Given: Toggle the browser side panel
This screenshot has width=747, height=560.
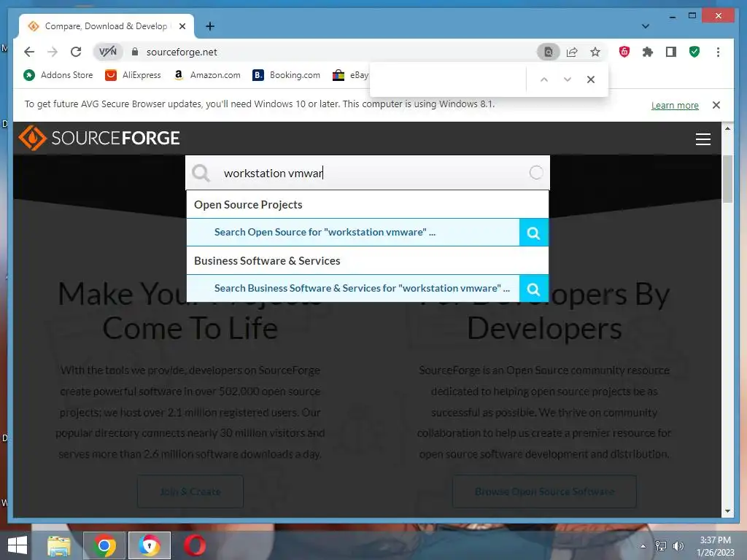Looking at the screenshot, I should [671, 52].
